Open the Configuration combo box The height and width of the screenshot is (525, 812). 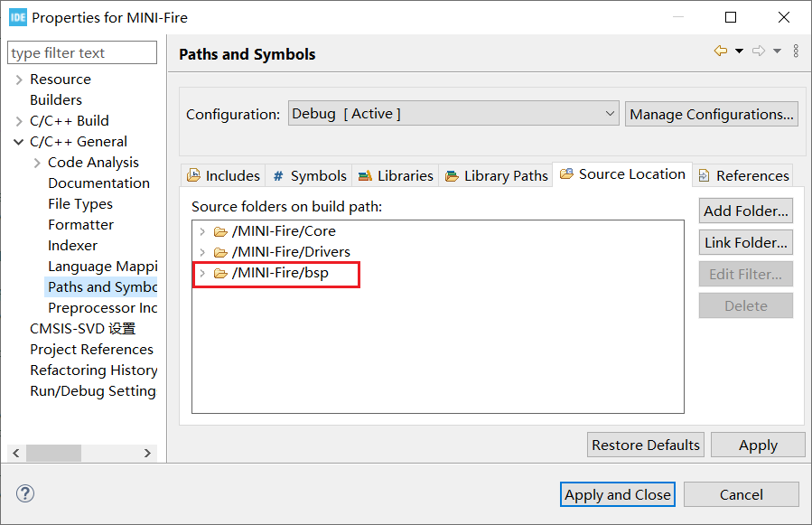pyautogui.click(x=453, y=114)
